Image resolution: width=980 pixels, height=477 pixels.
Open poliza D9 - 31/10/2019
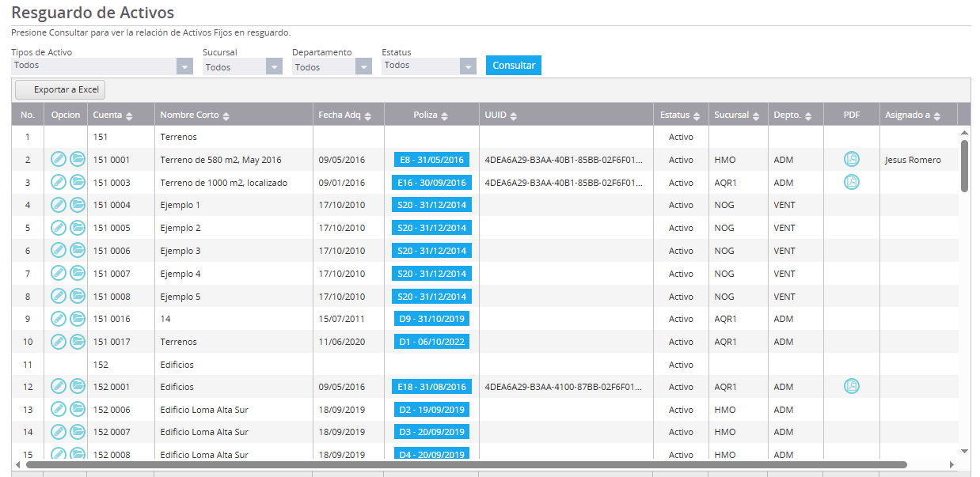point(431,319)
